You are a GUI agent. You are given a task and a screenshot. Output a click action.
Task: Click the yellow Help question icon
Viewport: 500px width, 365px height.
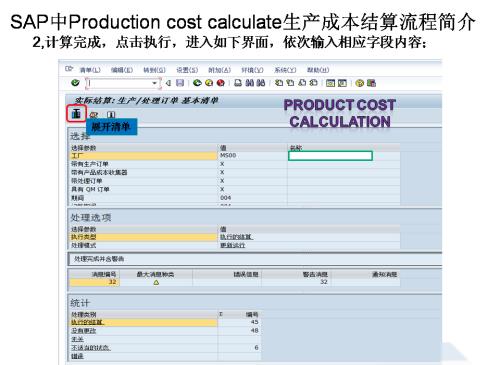pyautogui.click(x=359, y=83)
